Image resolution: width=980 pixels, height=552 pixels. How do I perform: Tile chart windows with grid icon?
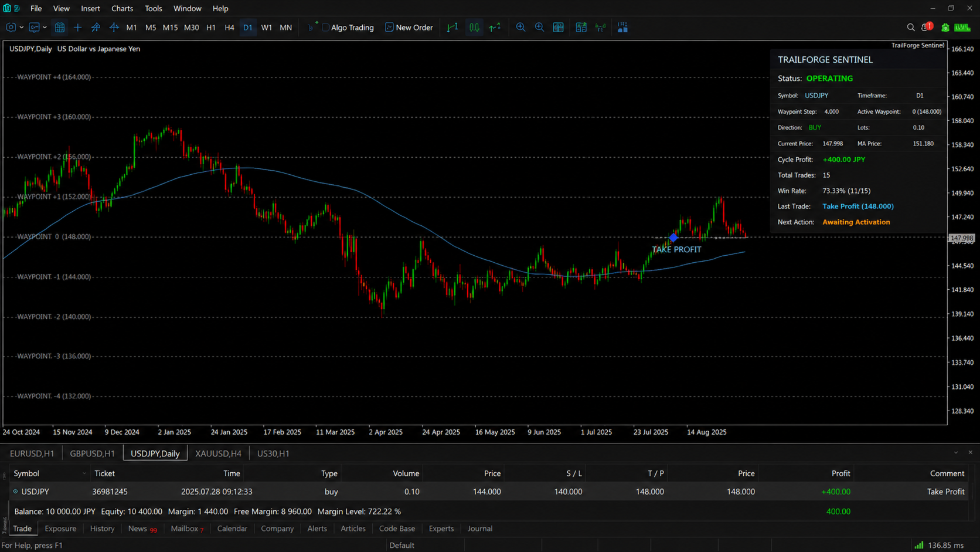point(559,28)
